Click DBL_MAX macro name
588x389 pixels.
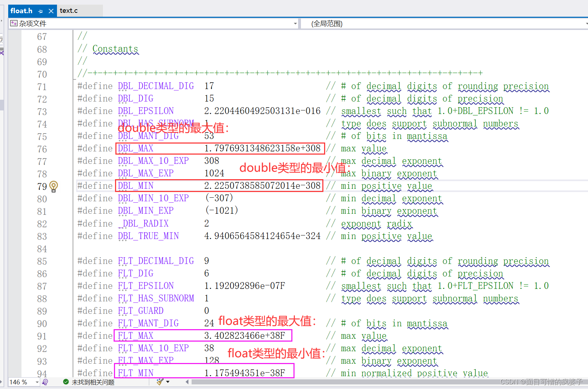136,148
